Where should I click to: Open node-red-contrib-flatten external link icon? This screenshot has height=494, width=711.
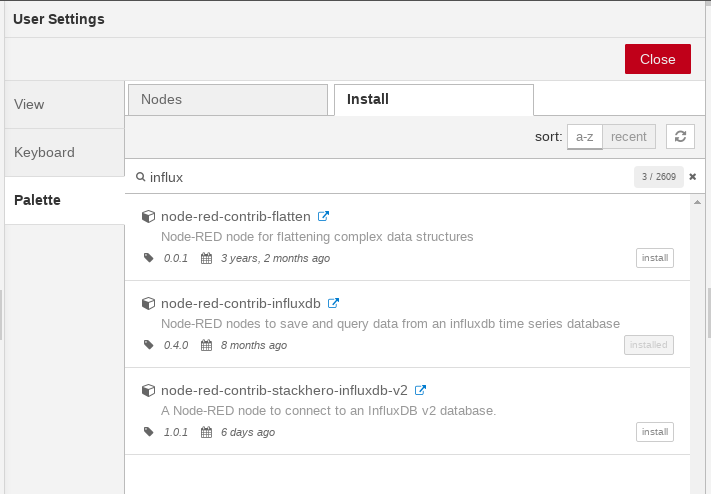click(x=323, y=216)
